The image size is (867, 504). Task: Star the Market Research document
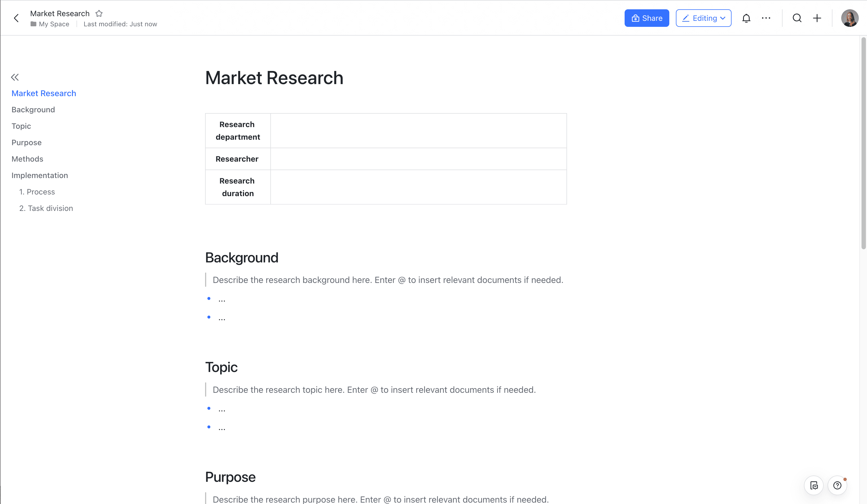pos(99,13)
